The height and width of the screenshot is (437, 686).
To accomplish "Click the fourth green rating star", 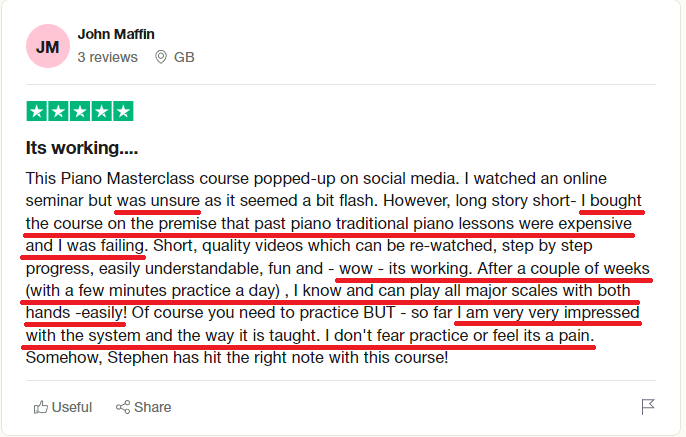I will pos(101,111).
